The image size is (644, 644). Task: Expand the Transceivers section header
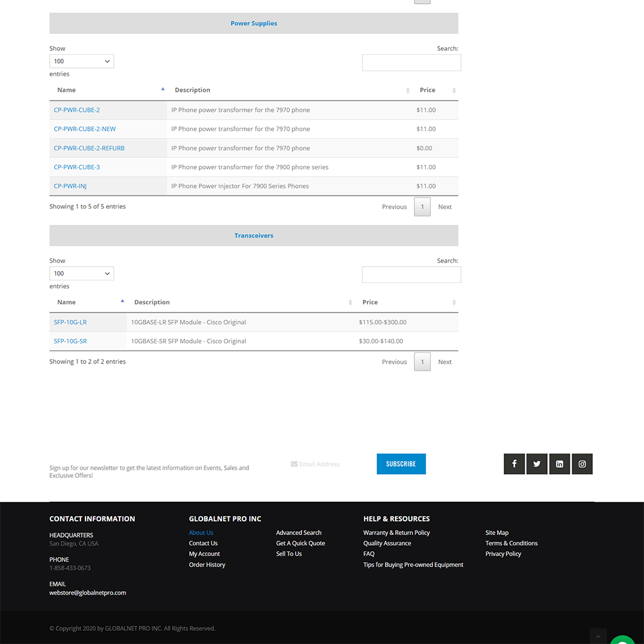253,235
